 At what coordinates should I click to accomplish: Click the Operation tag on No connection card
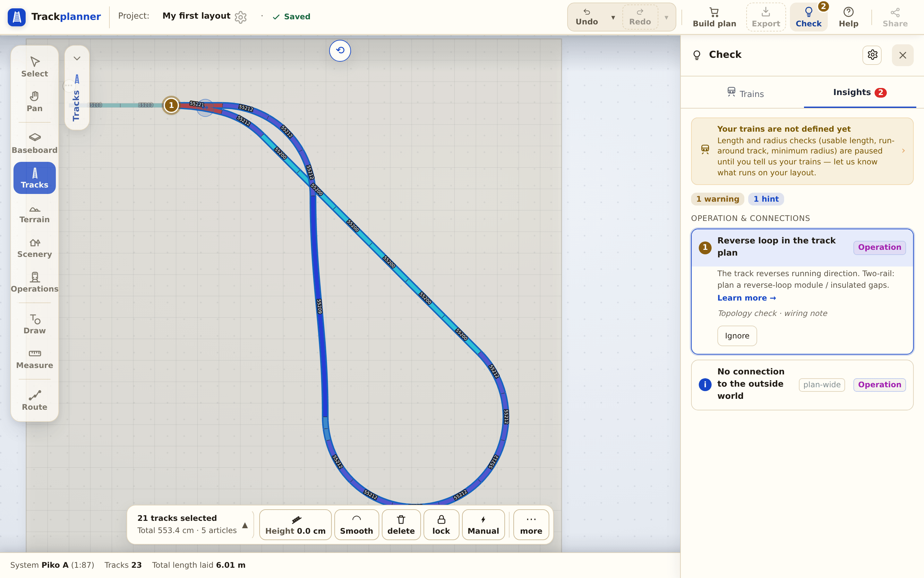click(x=879, y=385)
